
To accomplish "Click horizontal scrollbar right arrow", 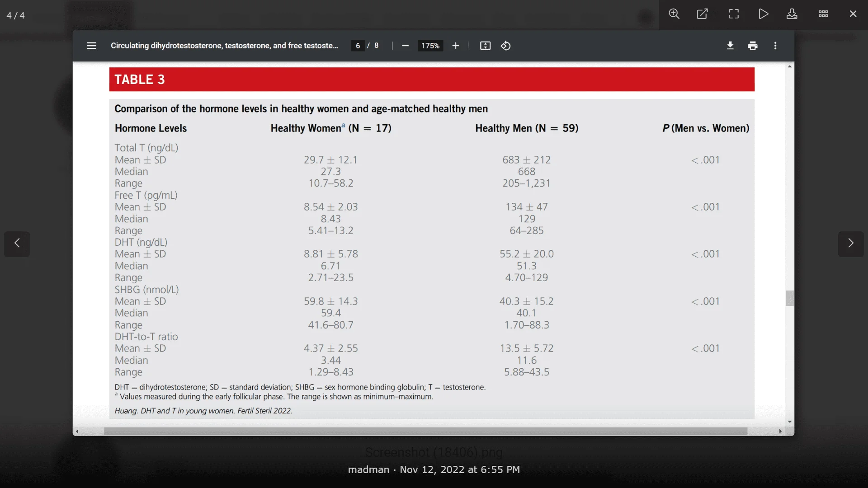I will click(x=780, y=432).
